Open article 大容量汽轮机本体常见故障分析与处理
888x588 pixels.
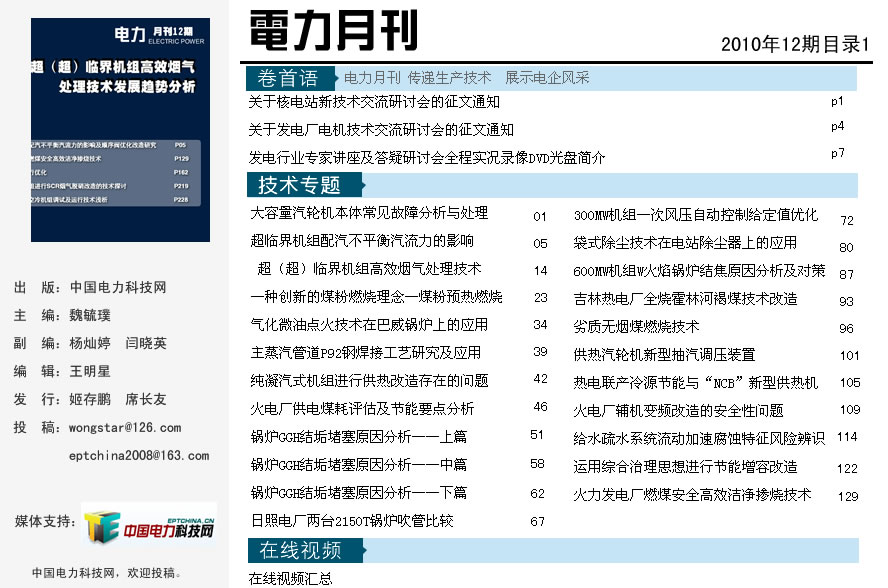[x=369, y=213]
